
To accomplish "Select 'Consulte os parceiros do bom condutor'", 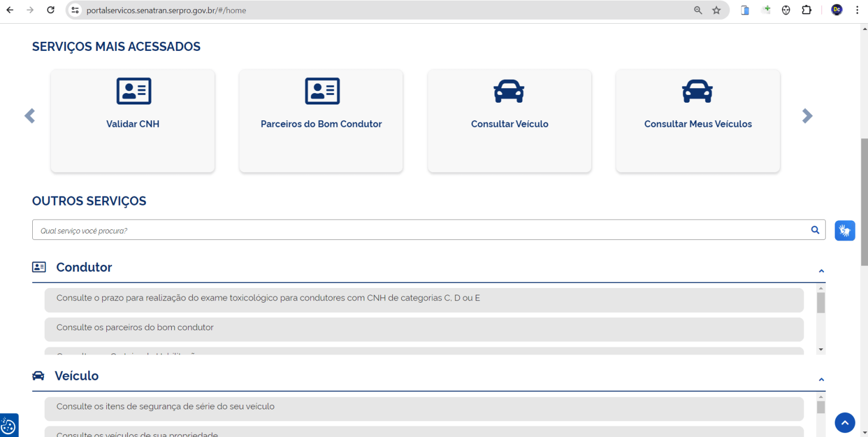I will tap(424, 327).
